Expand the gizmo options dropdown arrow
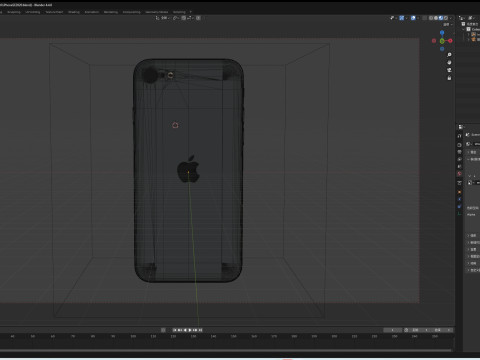Image resolution: width=480 pixels, height=360 pixels. coord(407,18)
